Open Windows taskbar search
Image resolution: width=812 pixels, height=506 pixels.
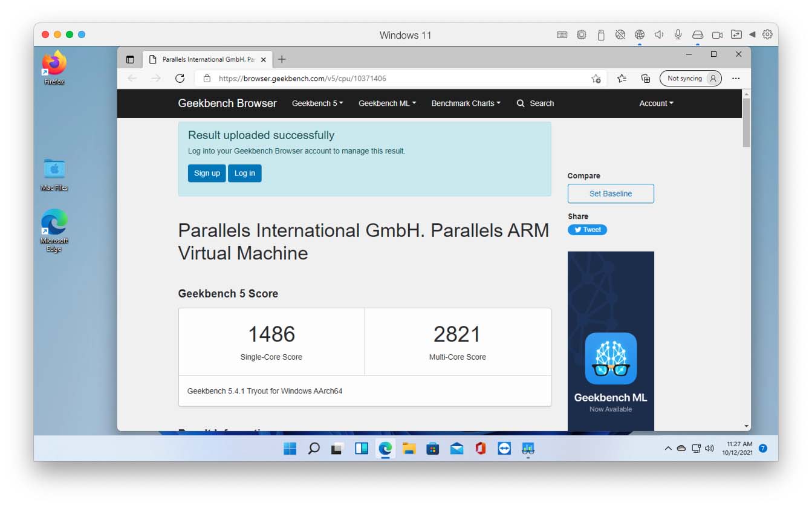[x=314, y=449]
